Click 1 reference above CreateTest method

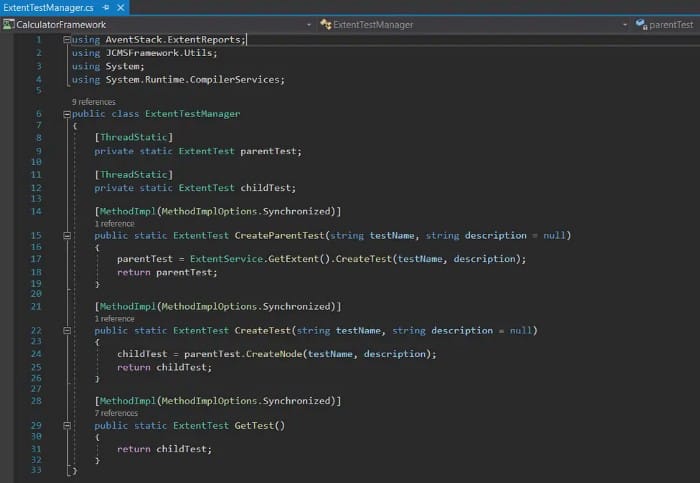[115, 319]
